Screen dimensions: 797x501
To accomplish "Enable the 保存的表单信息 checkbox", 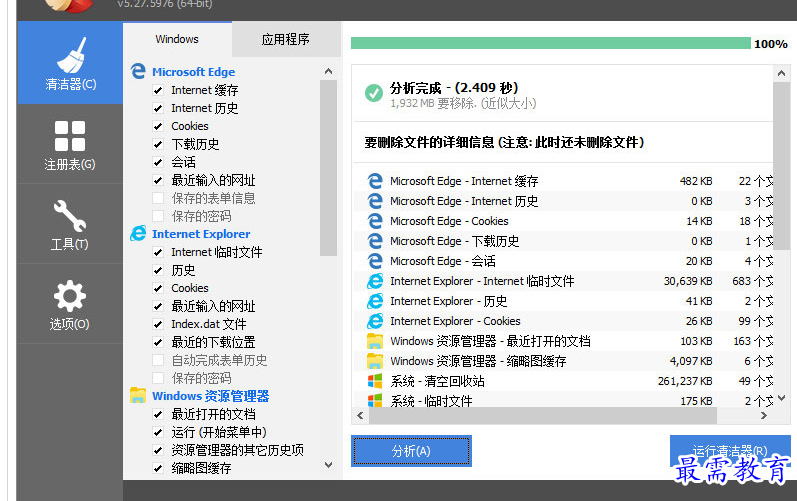I will (158, 198).
